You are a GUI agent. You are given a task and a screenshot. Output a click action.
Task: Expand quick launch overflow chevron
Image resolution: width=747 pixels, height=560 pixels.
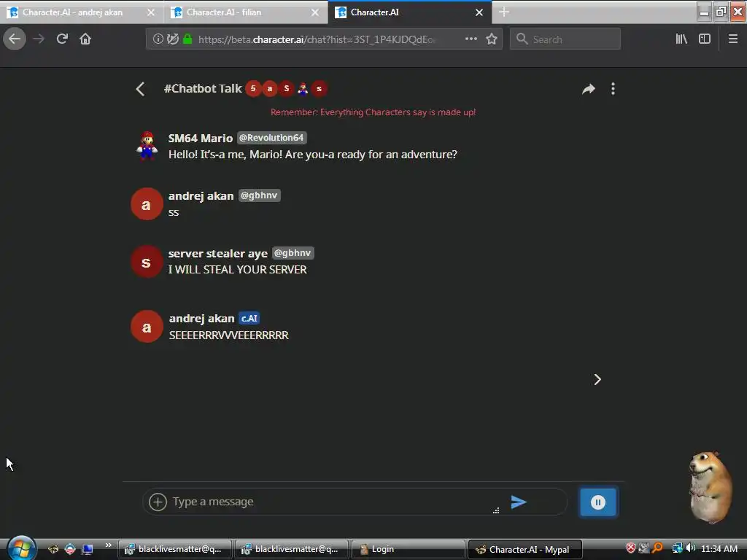click(108, 545)
